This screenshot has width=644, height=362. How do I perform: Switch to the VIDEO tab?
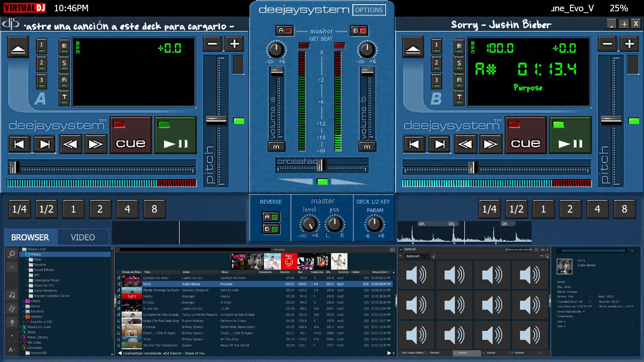[83, 237]
